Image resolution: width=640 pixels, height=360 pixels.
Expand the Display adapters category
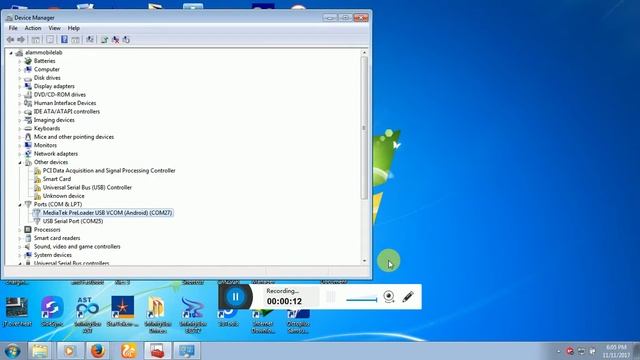click(x=19, y=87)
